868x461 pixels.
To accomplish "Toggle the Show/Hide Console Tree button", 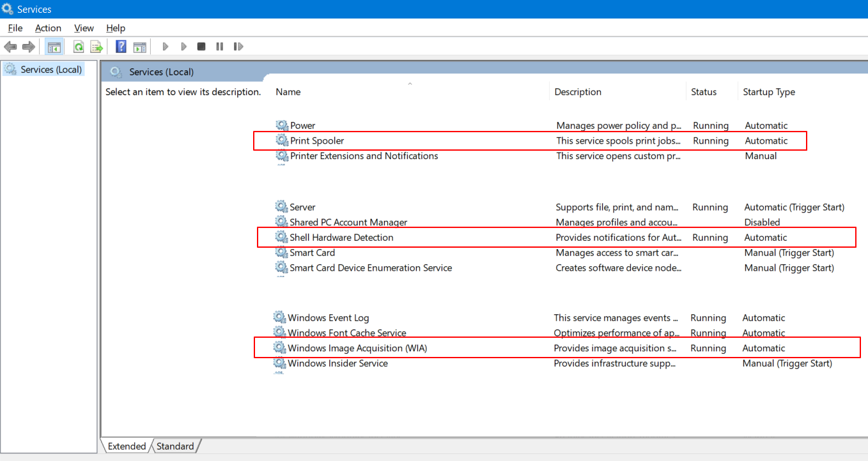I will (x=54, y=47).
